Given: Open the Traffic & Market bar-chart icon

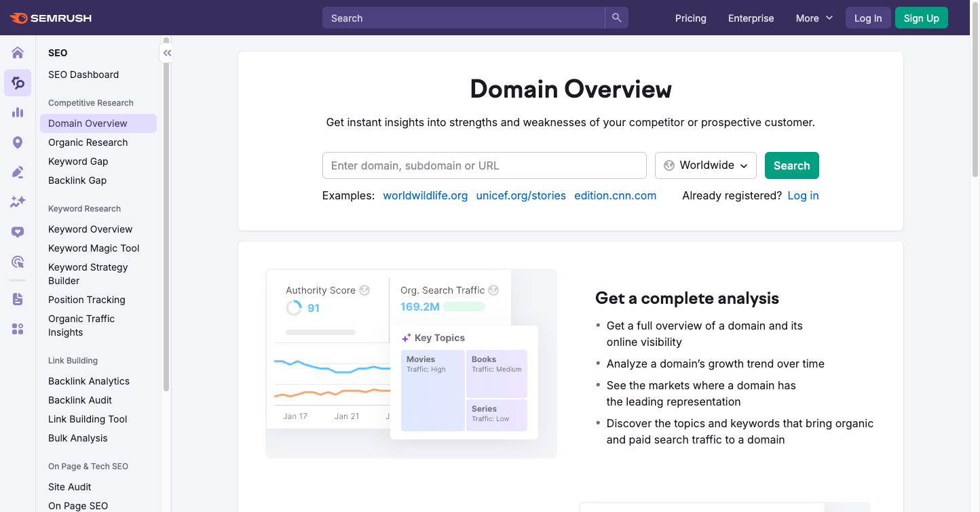Looking at the screenshot, I should [x=18, y=113].
